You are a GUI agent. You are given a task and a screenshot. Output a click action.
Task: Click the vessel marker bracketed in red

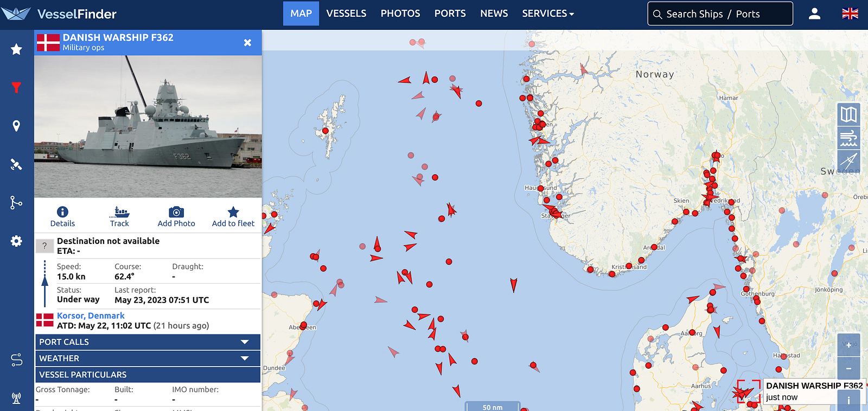pos(748,391)
